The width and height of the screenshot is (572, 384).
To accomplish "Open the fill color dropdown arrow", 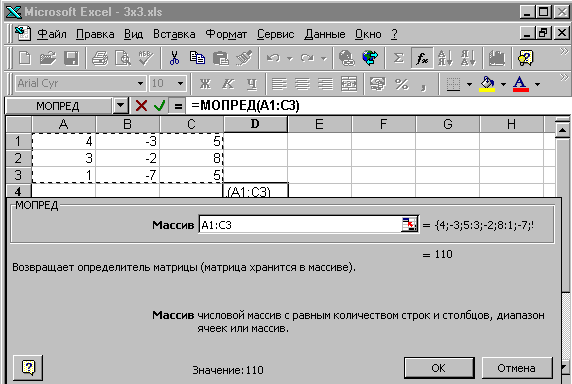I will click(503, 85).
